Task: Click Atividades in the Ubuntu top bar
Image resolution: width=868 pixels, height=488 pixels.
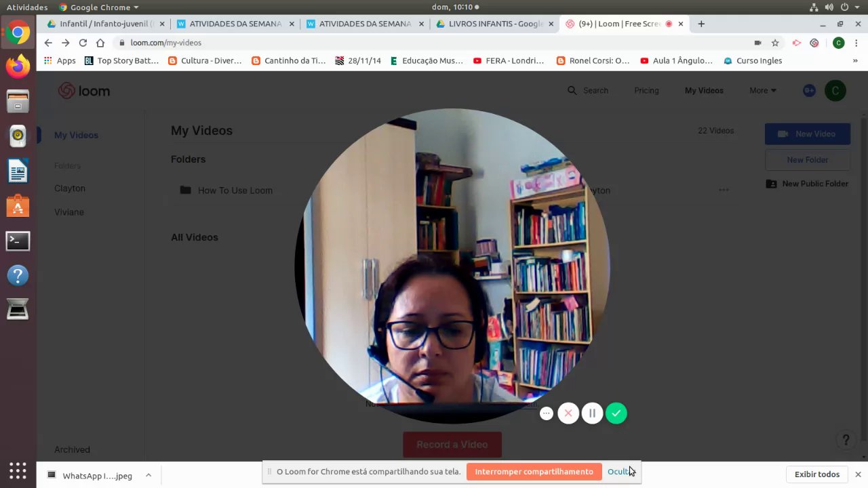Action: (27, 7)
